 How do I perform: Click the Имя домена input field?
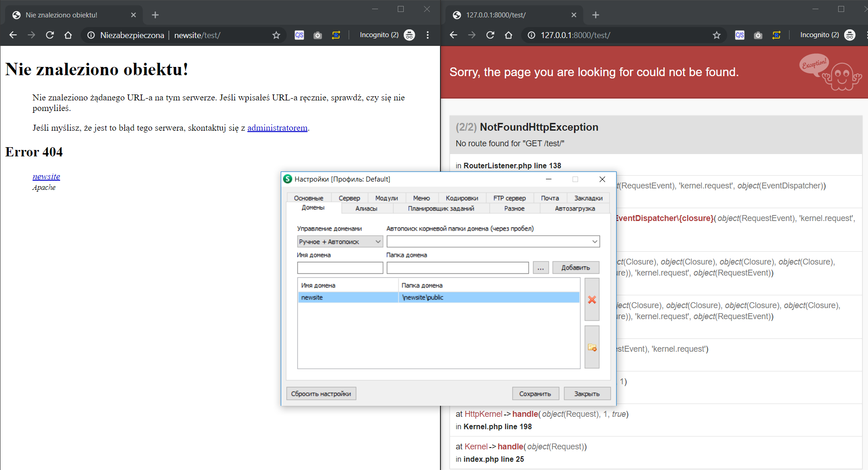[x=340, y=268]
